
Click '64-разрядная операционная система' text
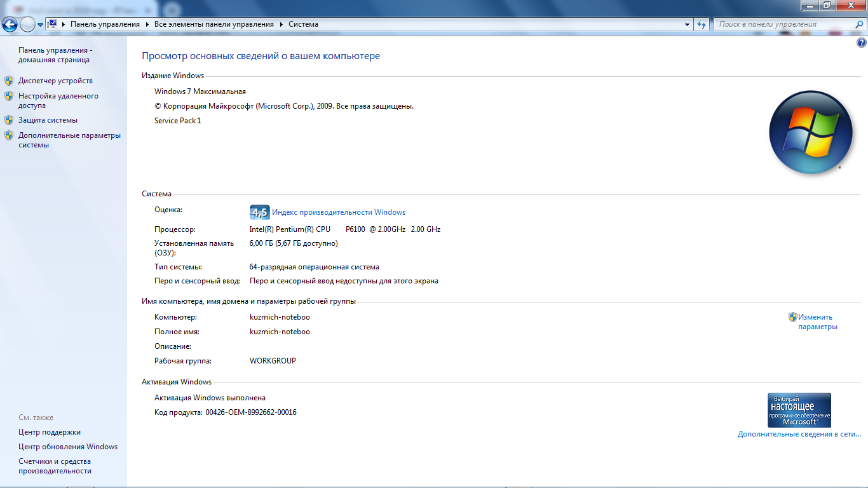pyautogui.click(x=315, y=267)
